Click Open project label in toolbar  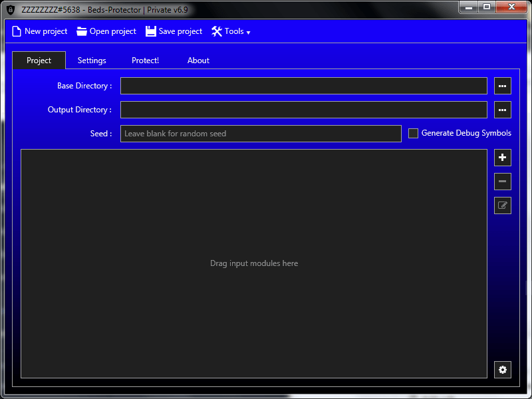click(x=112, y=31)
